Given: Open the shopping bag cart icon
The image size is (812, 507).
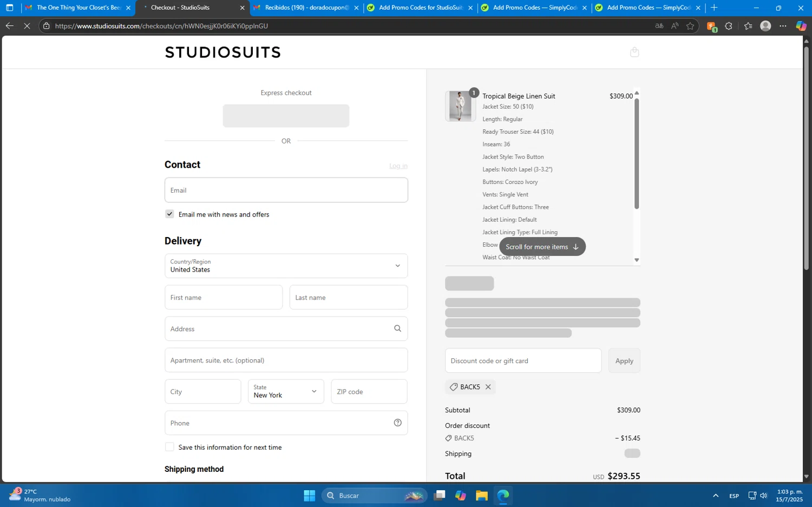Looking at the screenshot, I should [634, 52].
